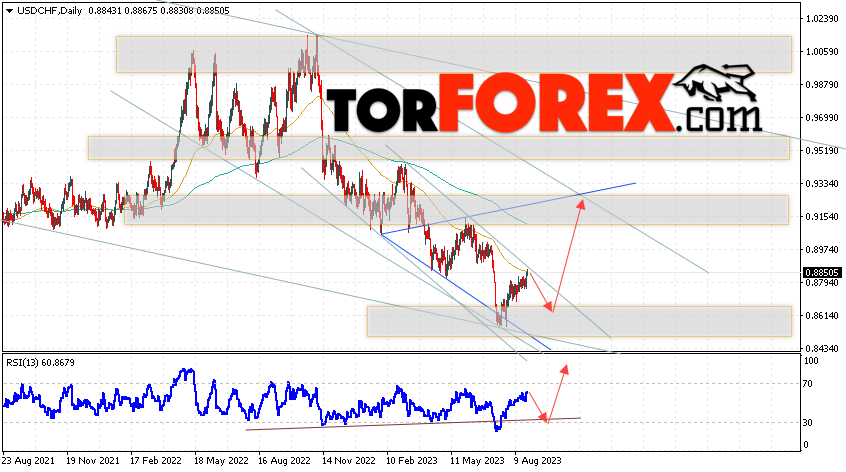Image resolution: width=846 pixels, height=472 pixels.
Task: Click the TORFOREX bull logo icon
Action: (715, 82)
